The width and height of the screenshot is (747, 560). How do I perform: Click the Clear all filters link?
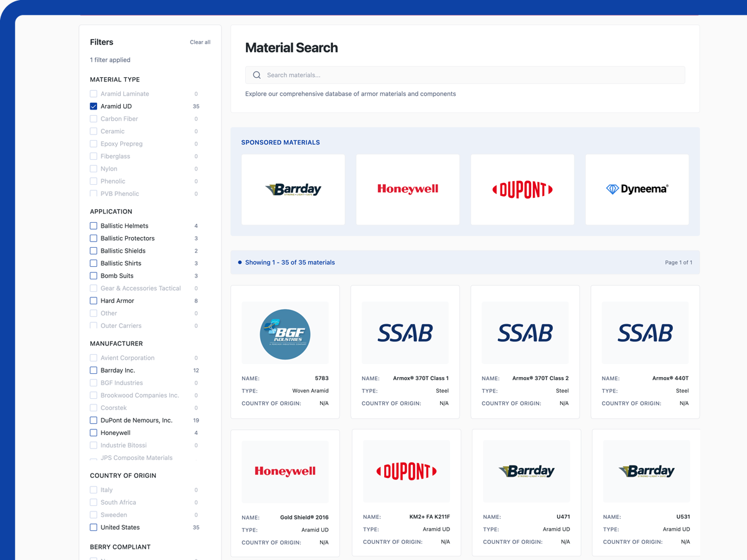point(200,42)
